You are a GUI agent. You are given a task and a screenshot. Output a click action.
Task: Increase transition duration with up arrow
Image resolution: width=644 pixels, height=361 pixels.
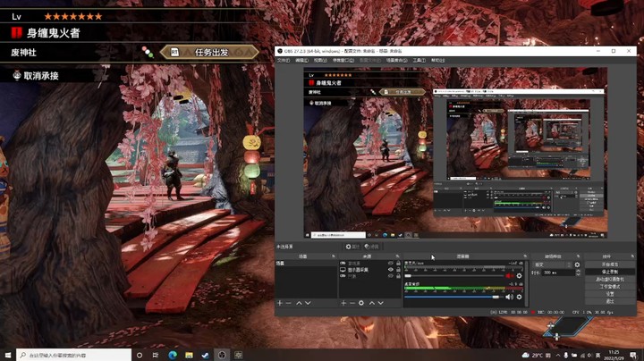[x=578, y=271]
